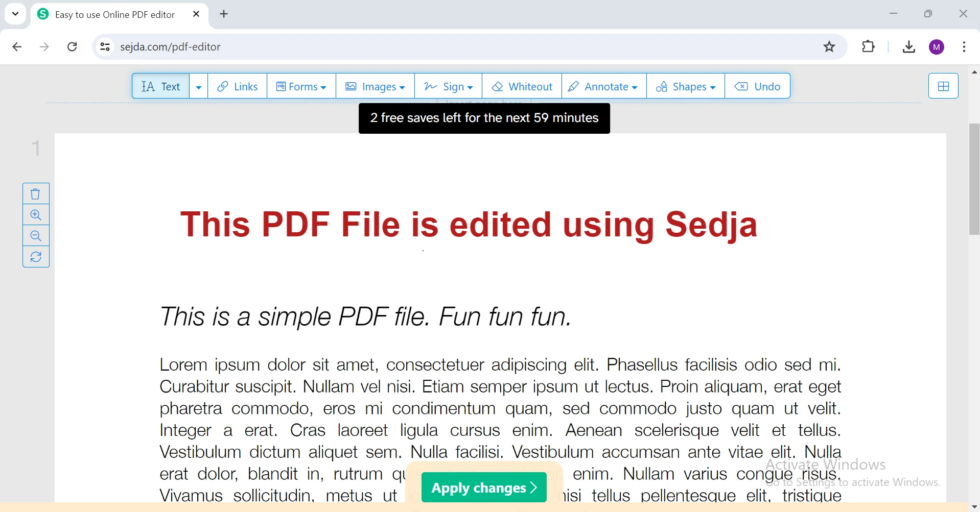Zoom in on the page
The height and width of the screenshot is (512, 980).
click(x=36, y=215)
